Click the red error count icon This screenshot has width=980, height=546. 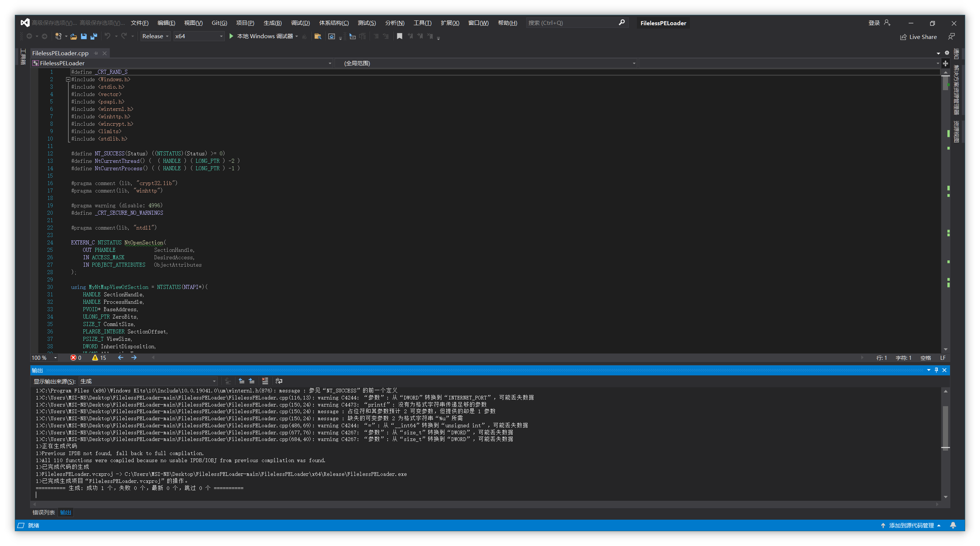73,358
